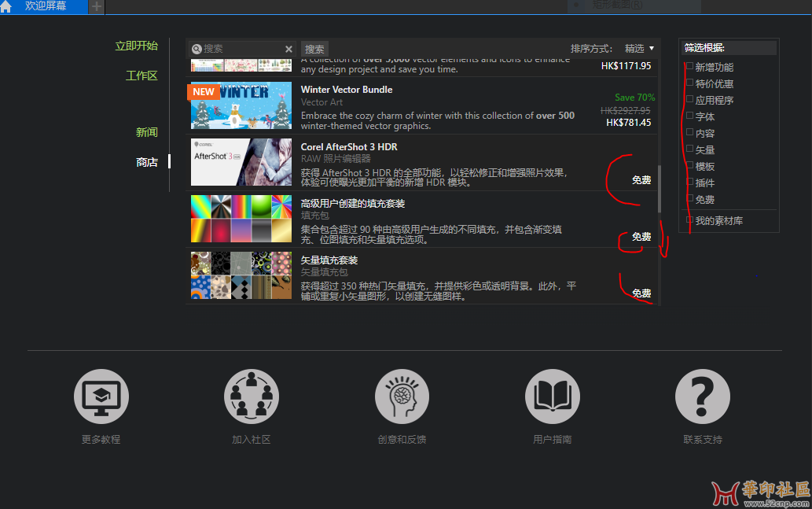Click the Save 70% discount text
This screenshot has width=812, height=509.
pyautogui.click(x=634, y=98)
